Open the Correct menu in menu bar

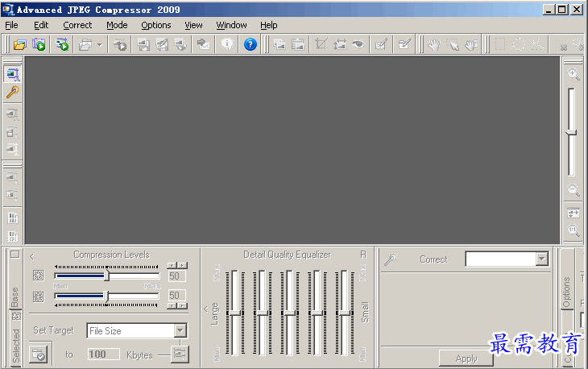click(x=77, y=25)
